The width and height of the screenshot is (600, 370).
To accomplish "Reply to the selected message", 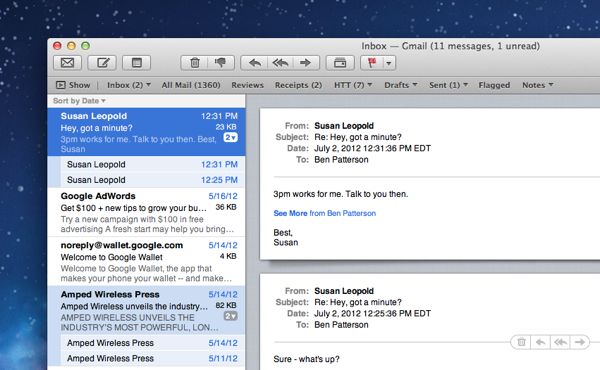I will tap(254, 63).
